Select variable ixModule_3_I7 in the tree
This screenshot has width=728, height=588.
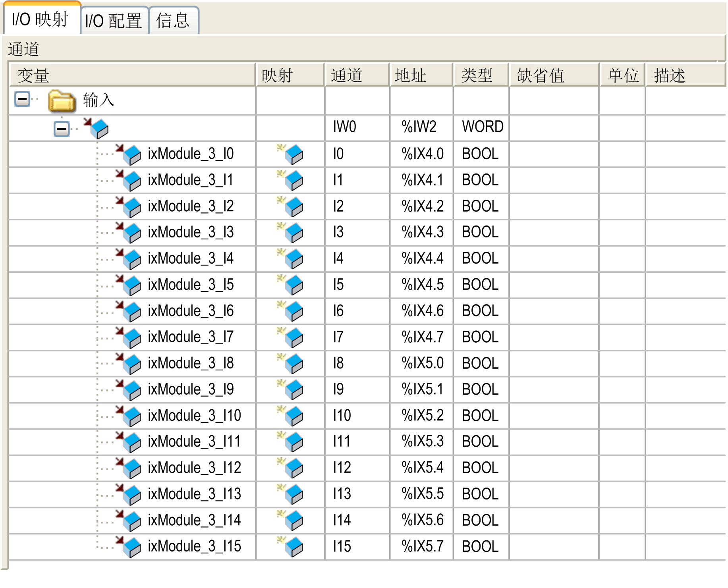[x=191, y=337]
